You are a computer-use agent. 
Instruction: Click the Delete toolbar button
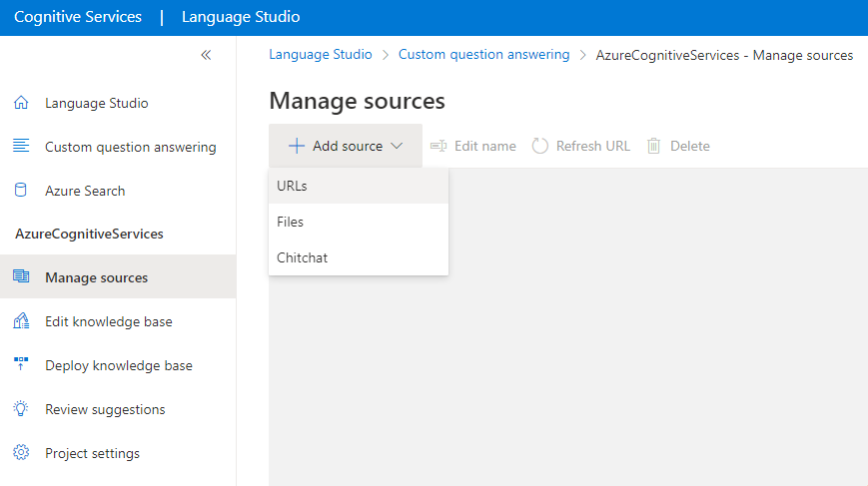pyautogui.click(x=678, y=146)
